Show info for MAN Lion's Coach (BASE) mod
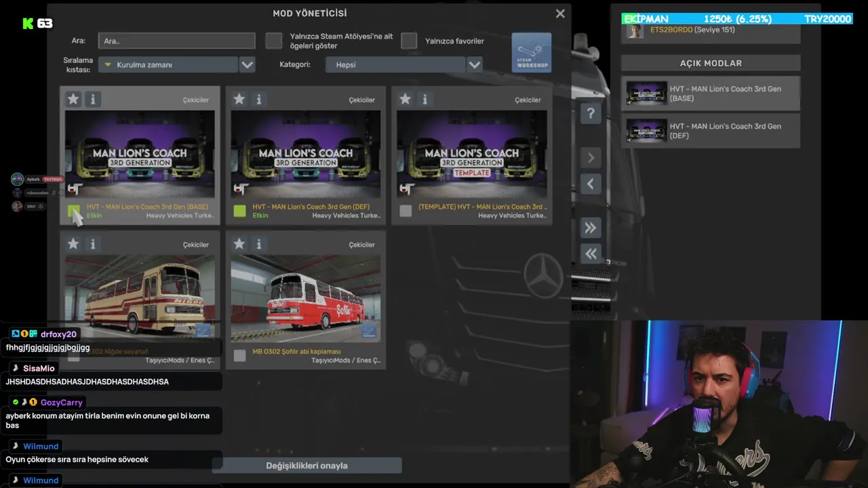 click(93, 100)
